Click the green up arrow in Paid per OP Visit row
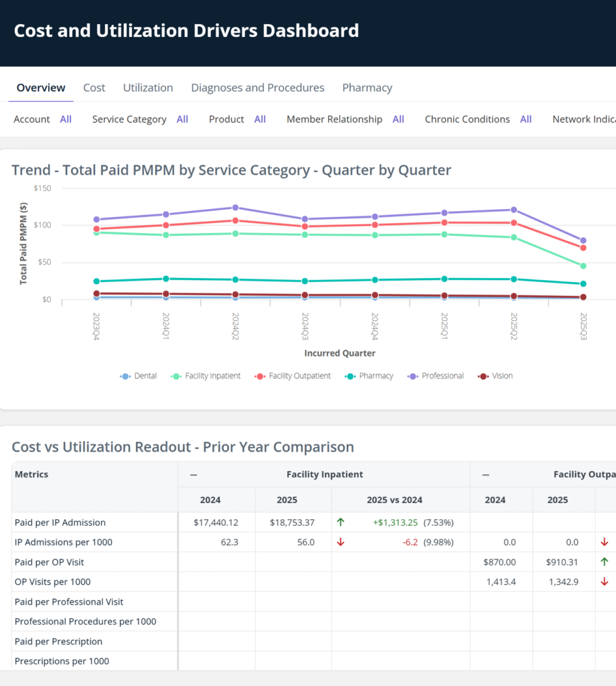Viewport: 616px width, 686px height. tap(604, 562)
